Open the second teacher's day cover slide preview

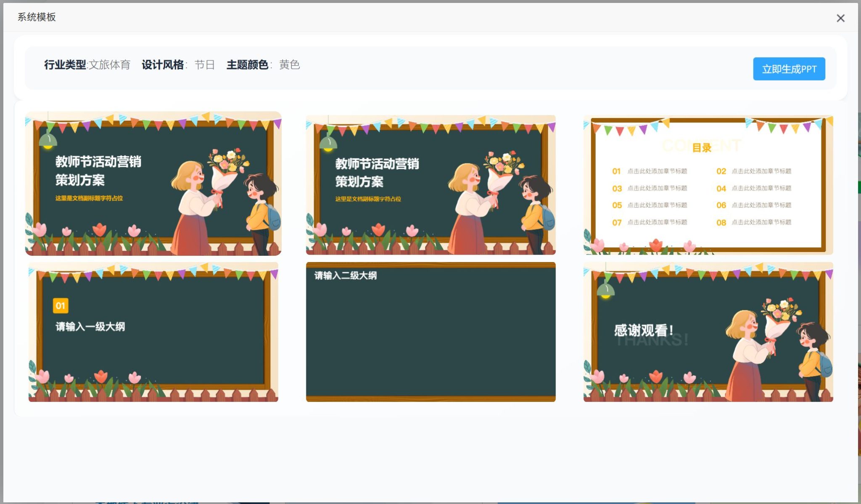pyautogui.click(x=430, y=184)
